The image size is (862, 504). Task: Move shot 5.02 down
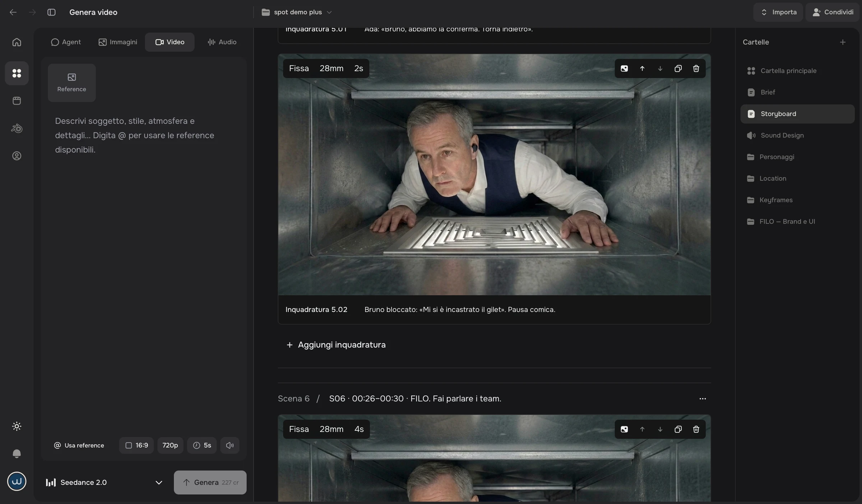(660, 69)
